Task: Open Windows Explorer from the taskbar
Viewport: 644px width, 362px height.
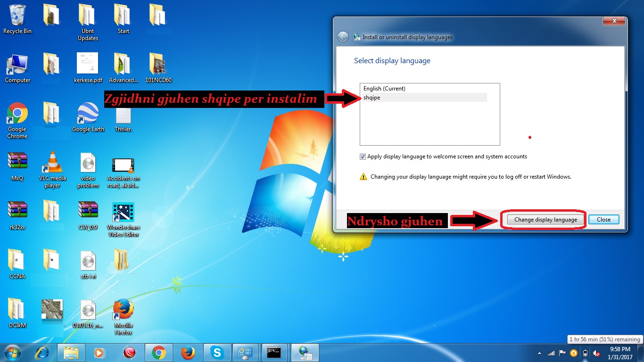Action: coord(71,353)
